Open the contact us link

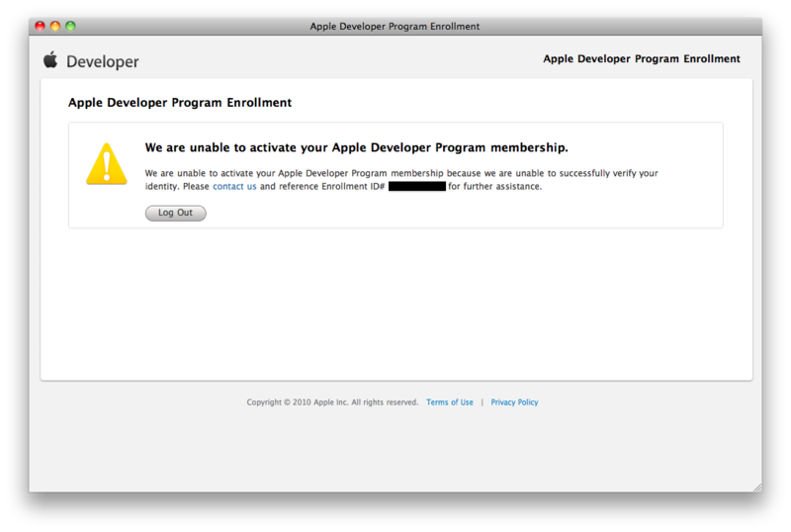click(234, 186)
